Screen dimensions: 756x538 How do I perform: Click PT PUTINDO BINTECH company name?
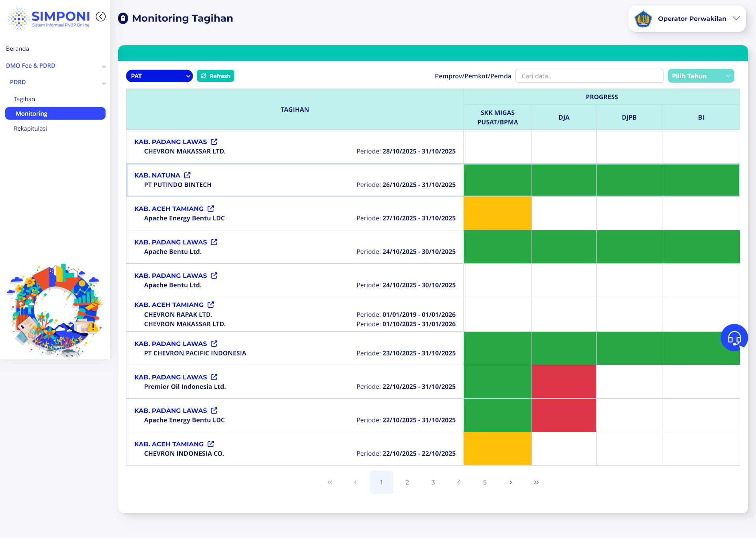pos(178,185)
